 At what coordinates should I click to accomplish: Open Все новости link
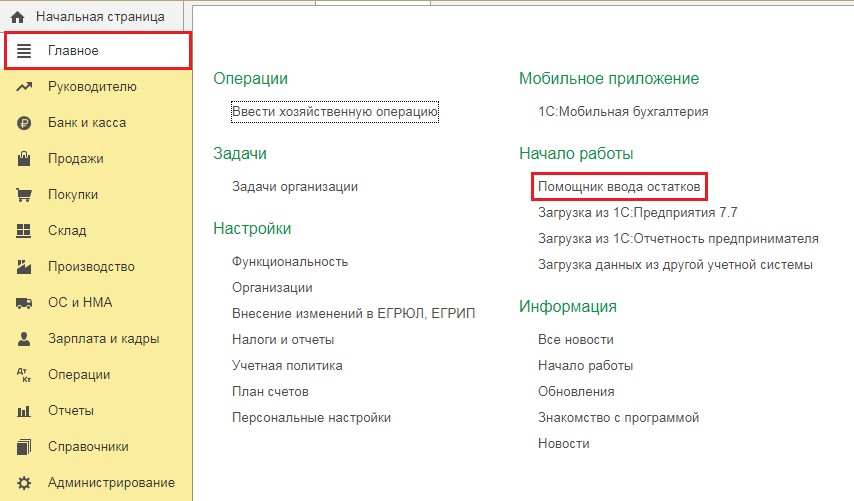[576, 340]
